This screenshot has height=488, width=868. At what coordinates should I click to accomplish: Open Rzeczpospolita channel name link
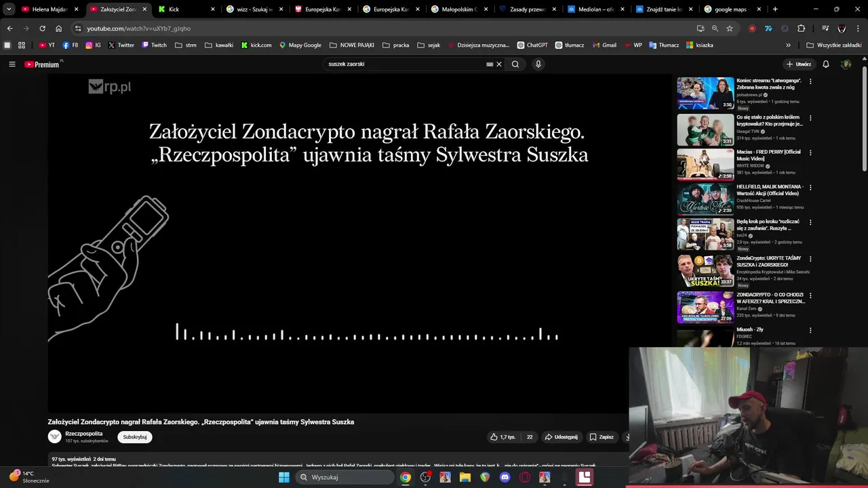(x=84, y=434)
